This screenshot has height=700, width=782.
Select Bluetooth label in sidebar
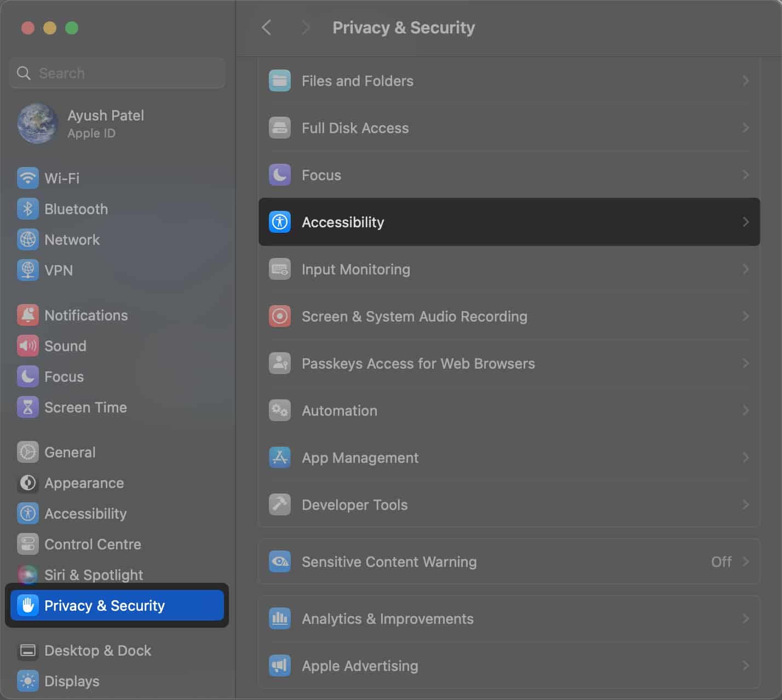click(x=76, y=209)
